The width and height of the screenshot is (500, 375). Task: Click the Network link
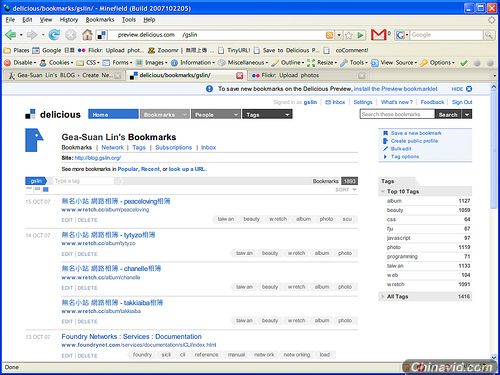[113, 147]
